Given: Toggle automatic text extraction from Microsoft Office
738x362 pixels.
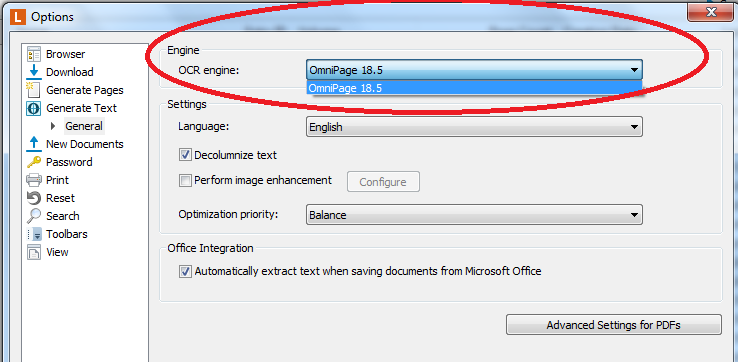Looking at the screenshot, I should pyautogui.click(x=185, y=272).
